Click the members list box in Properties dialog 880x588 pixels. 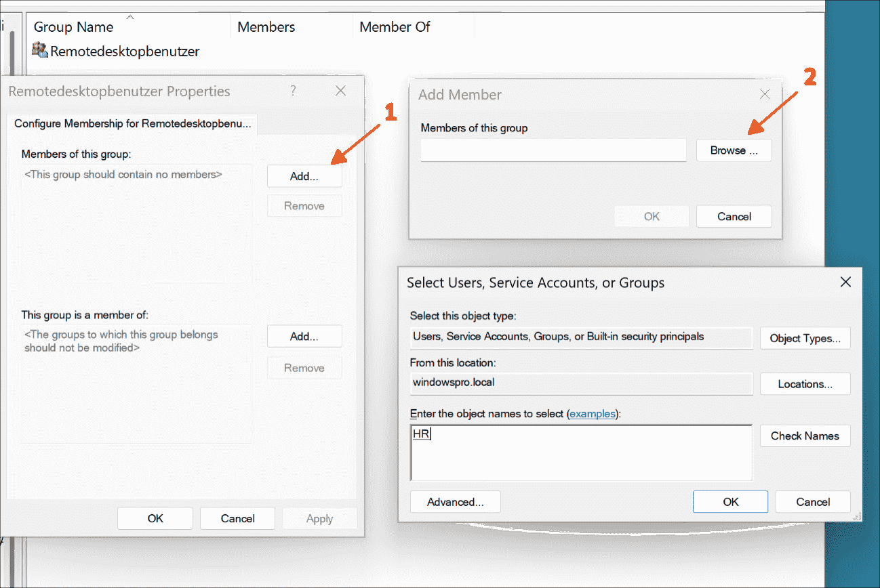(x=136, y=224)
